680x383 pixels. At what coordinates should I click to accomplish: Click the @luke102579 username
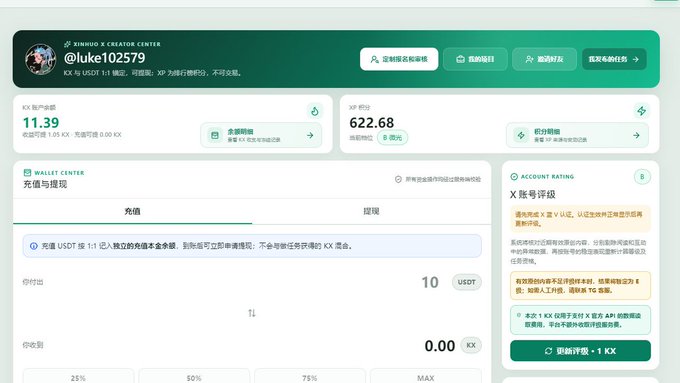(105, 58)
